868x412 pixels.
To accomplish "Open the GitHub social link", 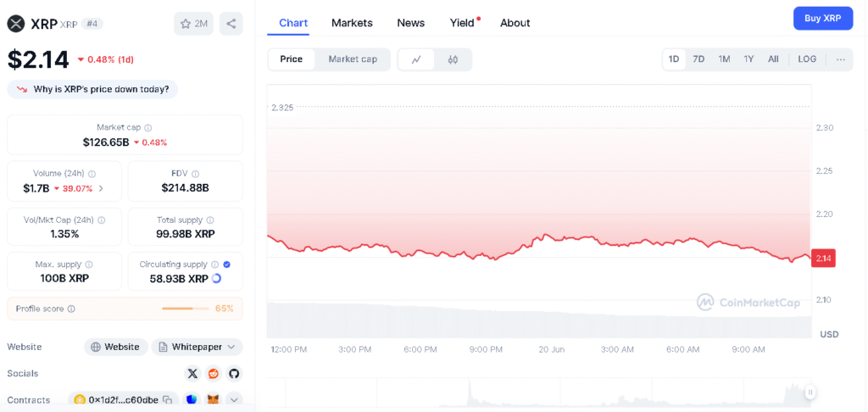I will (234, 374).
